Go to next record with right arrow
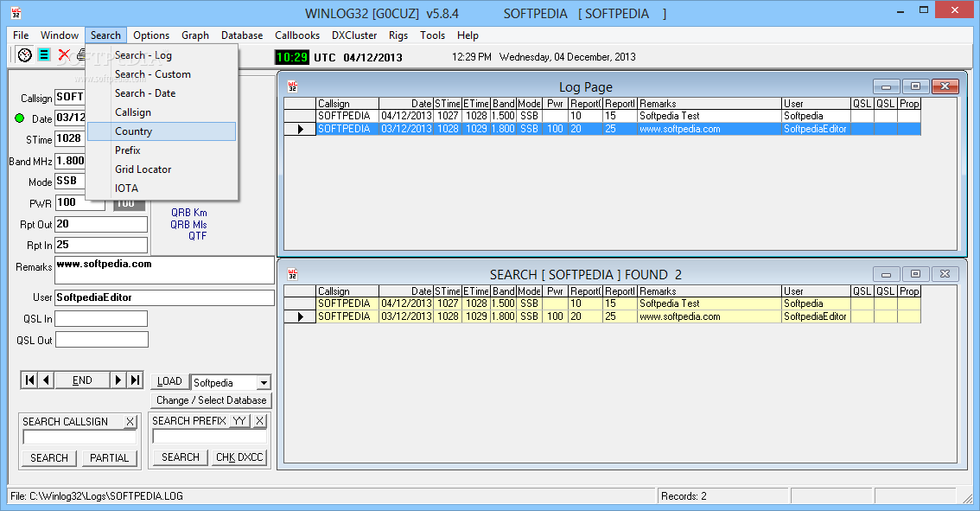The width and height of the screenshot is (980, 511). (x=118, y=380)
